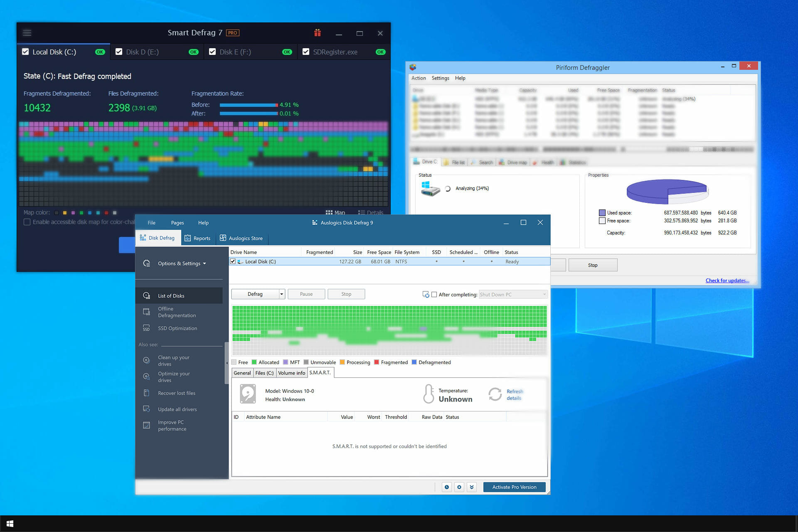Open the Pages menu in Auslogics

177,223
